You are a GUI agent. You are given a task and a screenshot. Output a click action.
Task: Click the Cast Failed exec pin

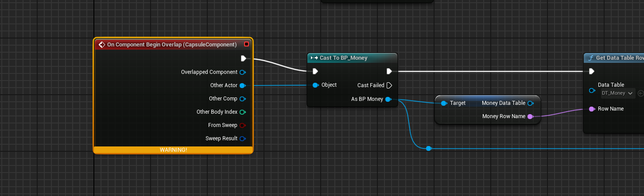click(x=389, y=85)
